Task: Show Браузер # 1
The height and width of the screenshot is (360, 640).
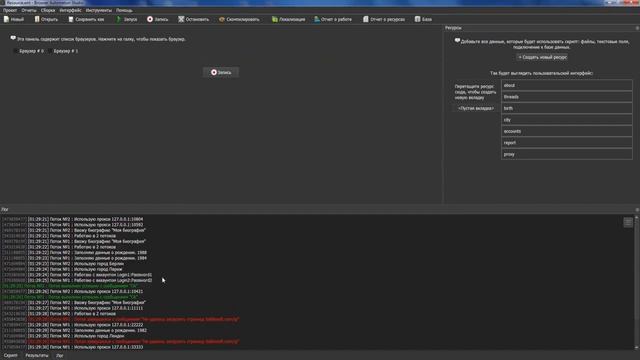Action: point(63,51)
